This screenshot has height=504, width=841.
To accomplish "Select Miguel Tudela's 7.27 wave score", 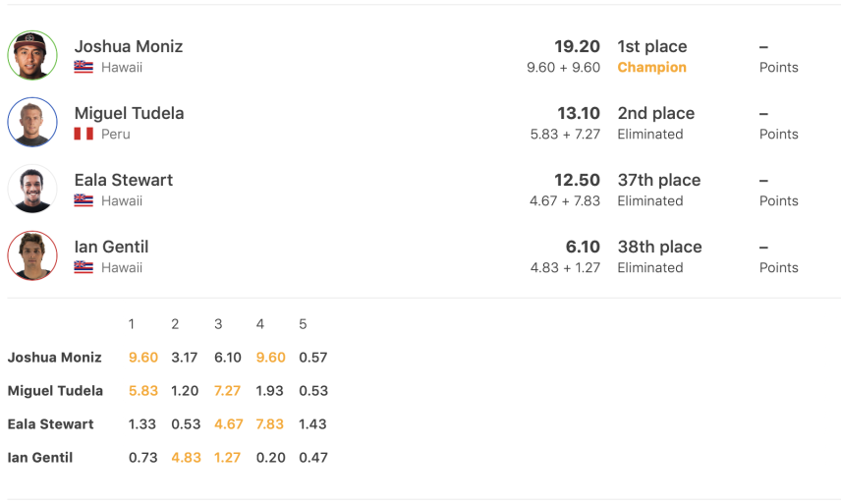I will (x=227, y=391).
